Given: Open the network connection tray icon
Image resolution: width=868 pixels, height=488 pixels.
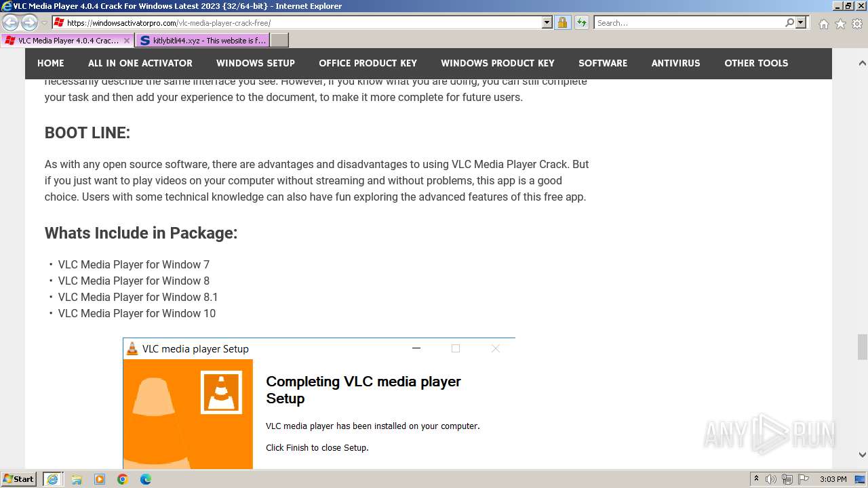Looking at the screenshot, I should pos(787,479).
